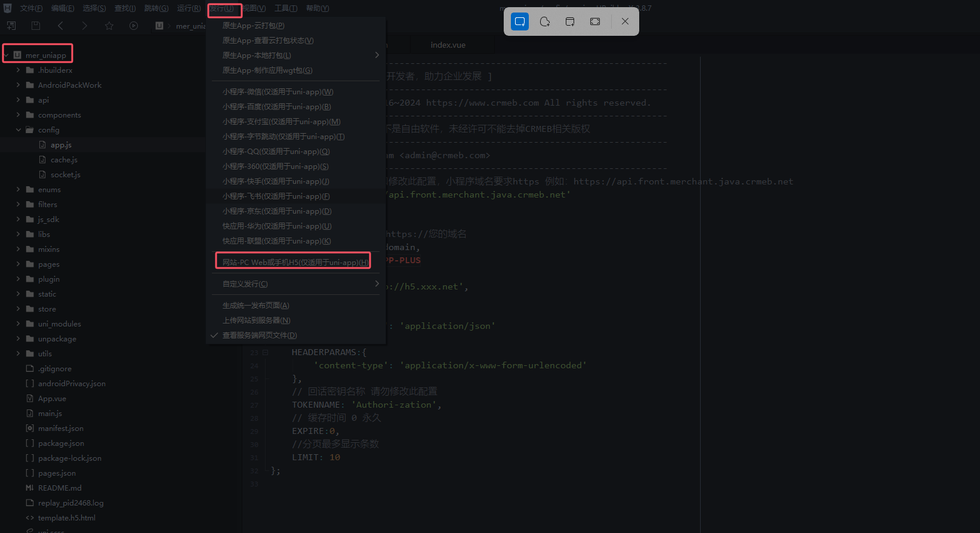Image resolution: width=980 pixels, height=533 pixels.
Task: Open the 运行(R) menu
Action: pos(189,8)
